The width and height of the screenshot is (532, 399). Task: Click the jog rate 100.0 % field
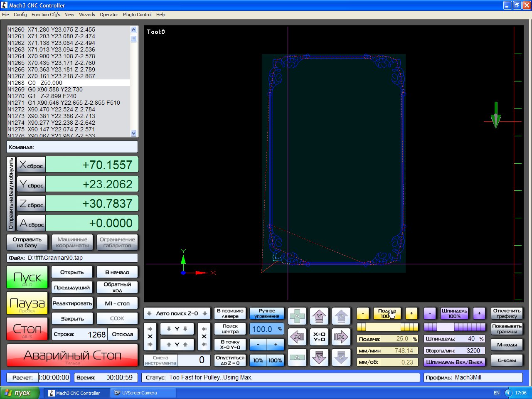pos(267,329)
